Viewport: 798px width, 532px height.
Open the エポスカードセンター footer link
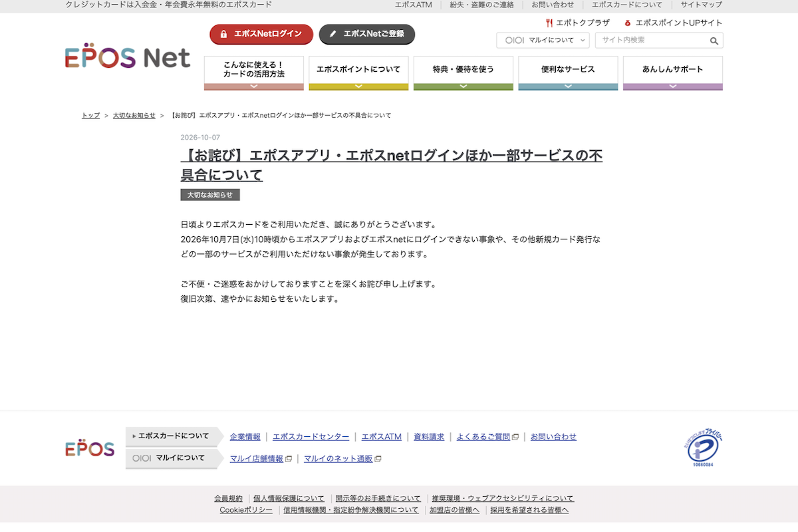point(311,438)
